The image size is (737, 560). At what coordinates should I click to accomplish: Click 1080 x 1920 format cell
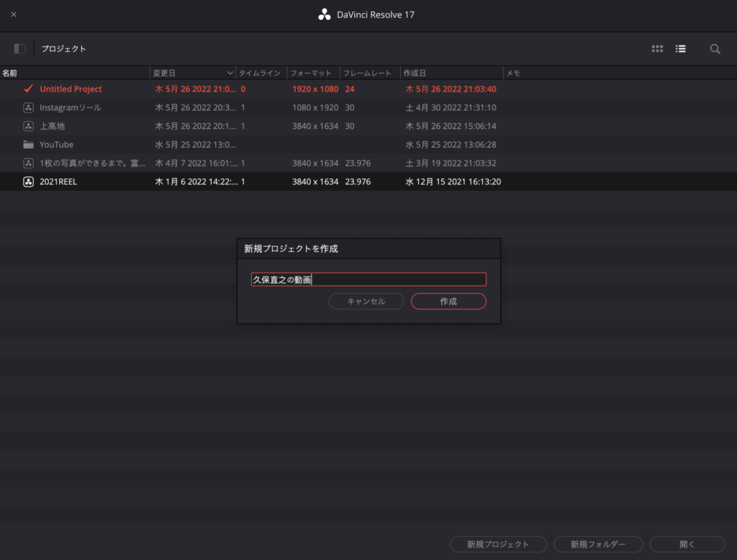coord(315,108)
